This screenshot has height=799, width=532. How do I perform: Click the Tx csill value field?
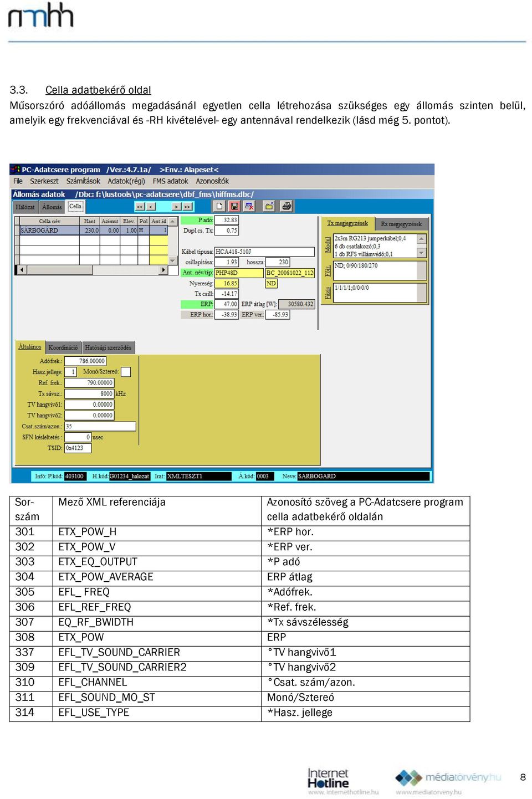pos(227,294)
